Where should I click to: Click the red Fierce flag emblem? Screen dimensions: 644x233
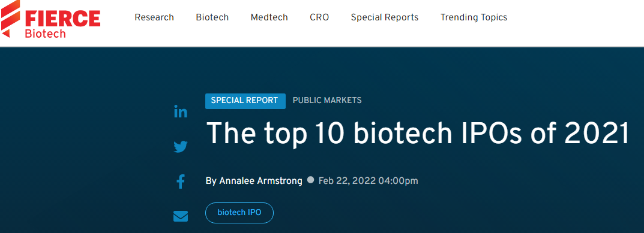(11, 19)
